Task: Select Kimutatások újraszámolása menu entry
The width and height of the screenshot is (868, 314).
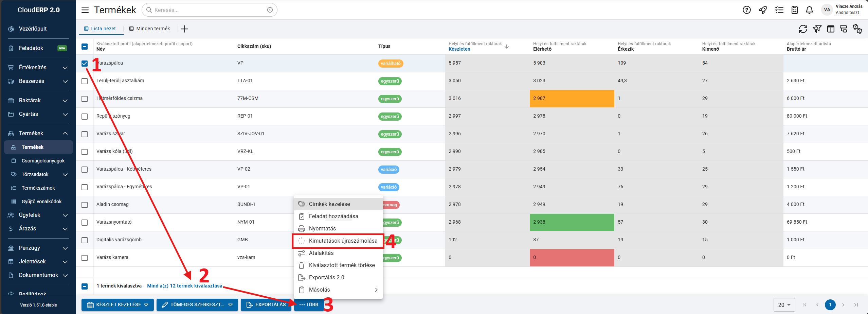Action: tap(343, 241)
